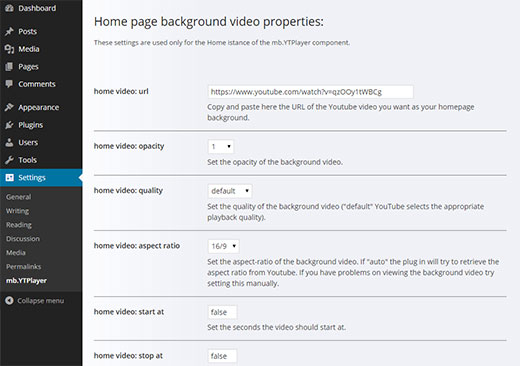Open the Users menu label
Image resolution: width=520 pixels, height=366 pixels.
[28, 142]
